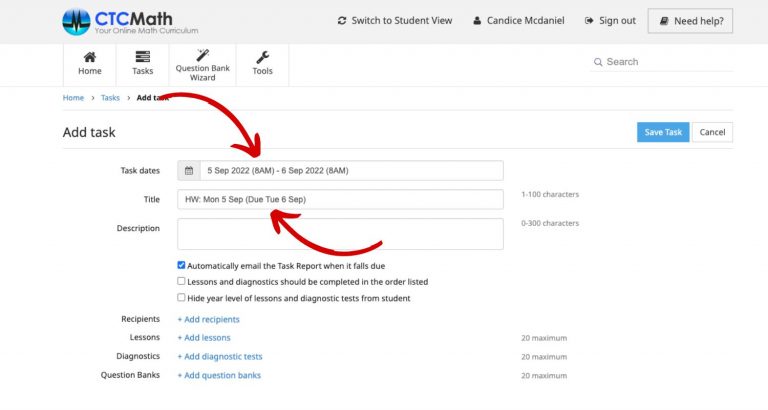This screenshot has width=768, height=410.
Task: Go to Tasks breadcrumb link
Action: (110, 98)
